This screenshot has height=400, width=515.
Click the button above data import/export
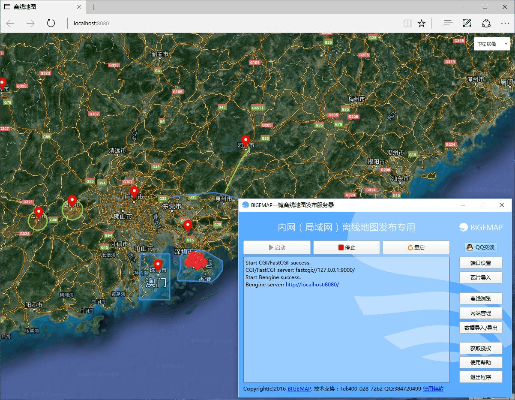pos(481,313)
